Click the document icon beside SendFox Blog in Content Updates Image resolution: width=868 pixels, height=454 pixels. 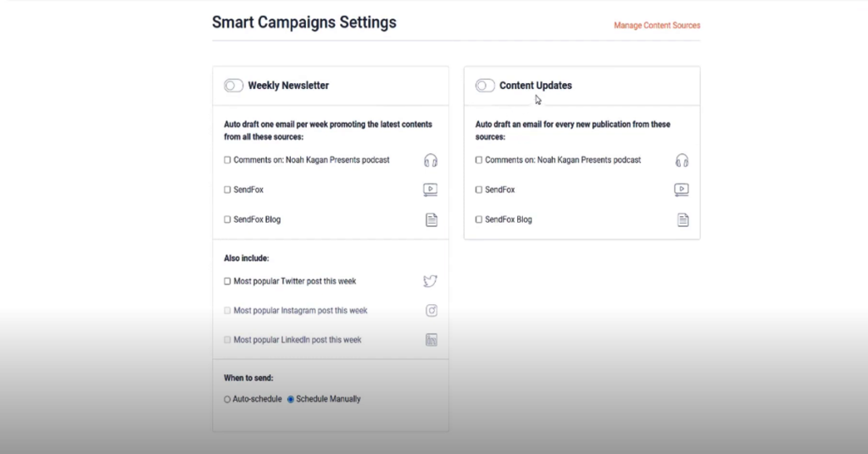683,219
